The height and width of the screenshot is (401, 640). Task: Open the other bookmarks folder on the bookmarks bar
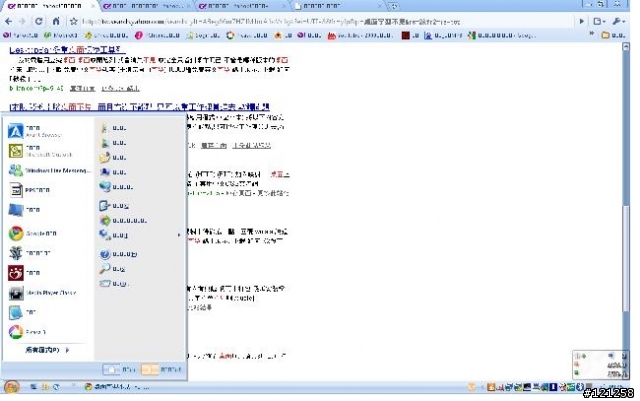click(613, 35)
